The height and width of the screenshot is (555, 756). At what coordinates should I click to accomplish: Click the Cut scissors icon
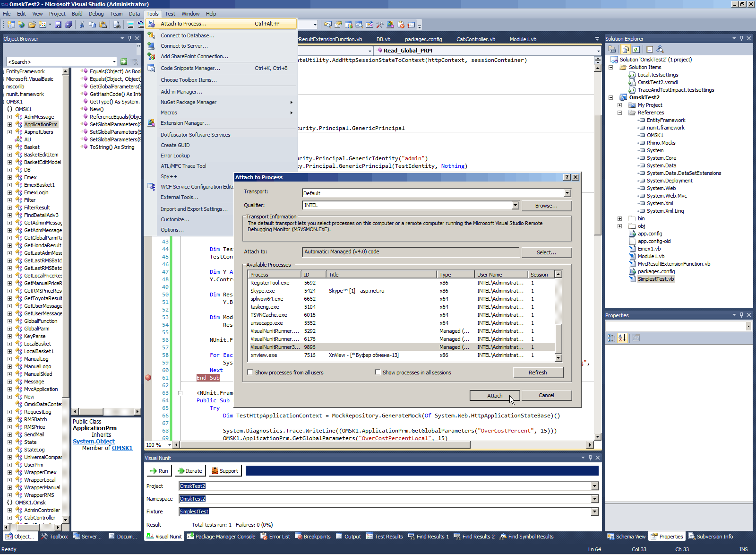click(x=82, y=25)
